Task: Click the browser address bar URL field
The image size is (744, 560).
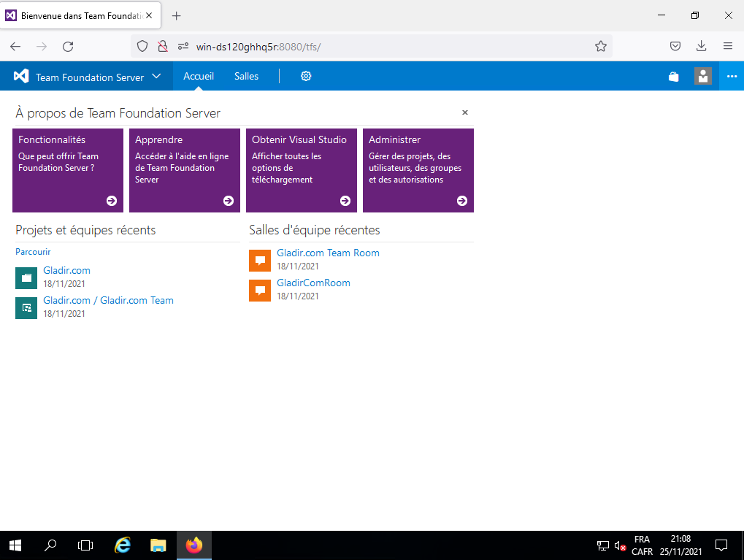Action: click(387, 47)
